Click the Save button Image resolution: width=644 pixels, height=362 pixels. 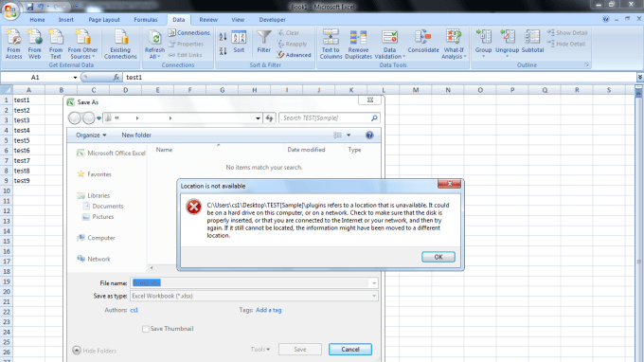click(x=300, y=350)
